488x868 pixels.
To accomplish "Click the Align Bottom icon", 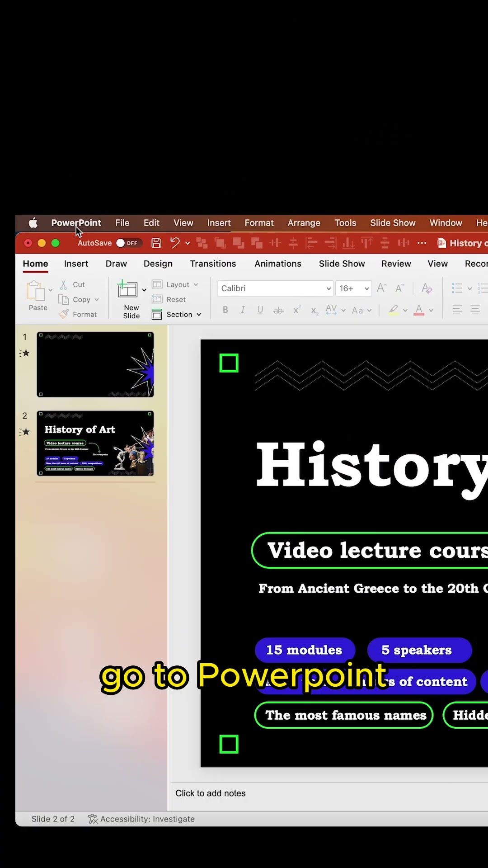I will click(348, 243).
